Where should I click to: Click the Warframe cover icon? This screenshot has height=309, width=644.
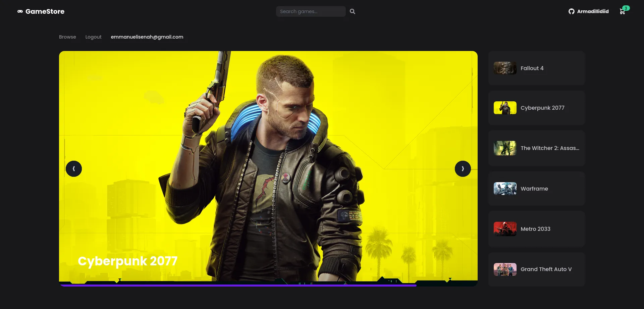click(x=505, y=189)
